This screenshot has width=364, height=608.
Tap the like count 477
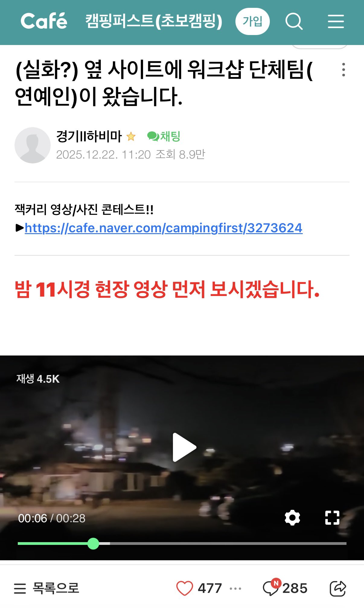(210, 588)
